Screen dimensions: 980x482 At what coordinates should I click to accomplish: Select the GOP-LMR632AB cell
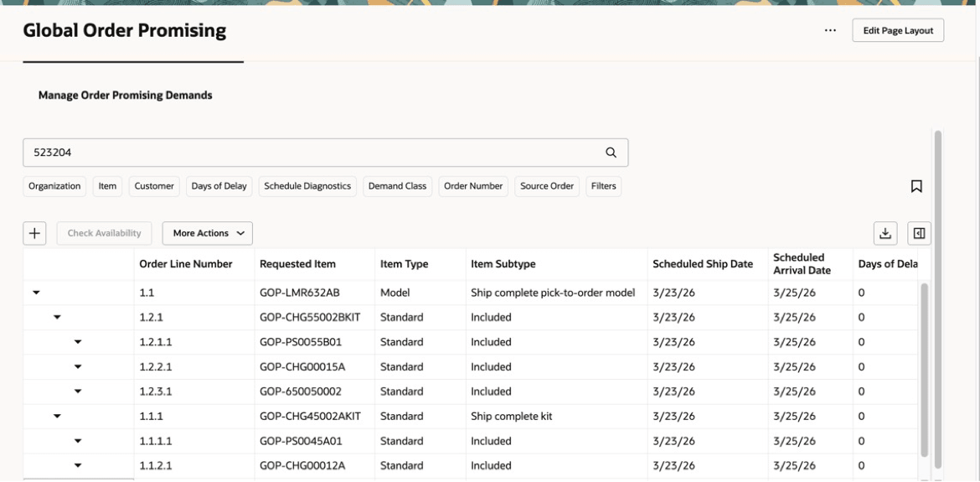314,293
